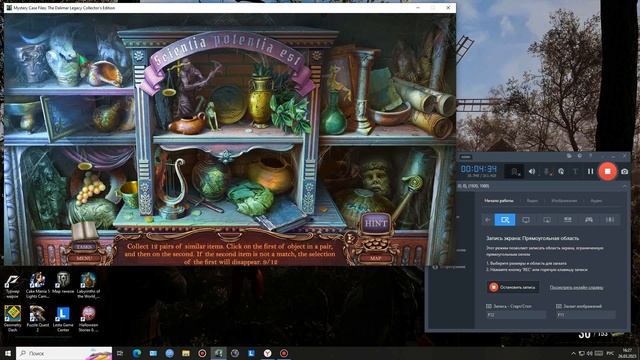640x360 pixels.
Task: Open the taskbar clock and date
Action: pyautogui.click(x=628, y=353)
